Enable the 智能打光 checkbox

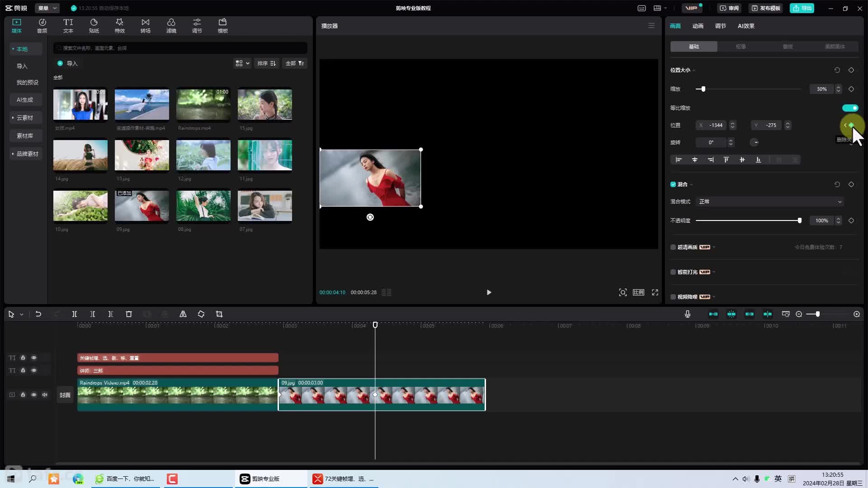point(673,272)
